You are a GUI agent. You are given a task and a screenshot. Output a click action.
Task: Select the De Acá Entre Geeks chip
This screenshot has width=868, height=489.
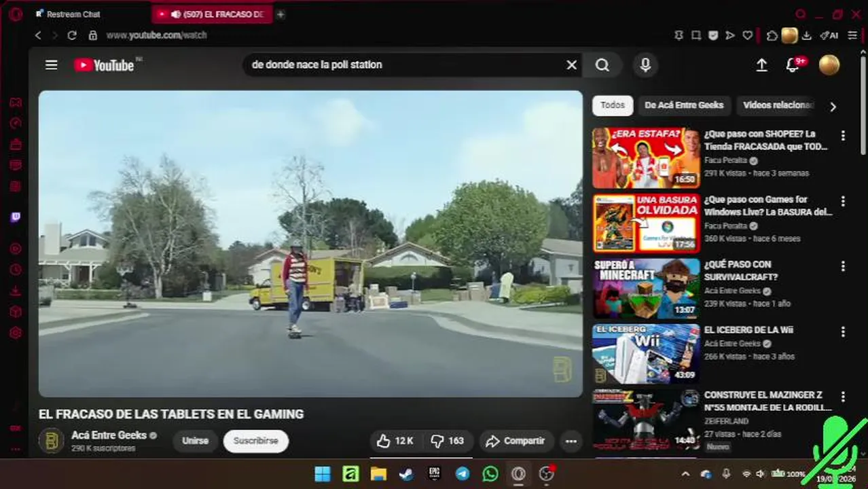684,105
